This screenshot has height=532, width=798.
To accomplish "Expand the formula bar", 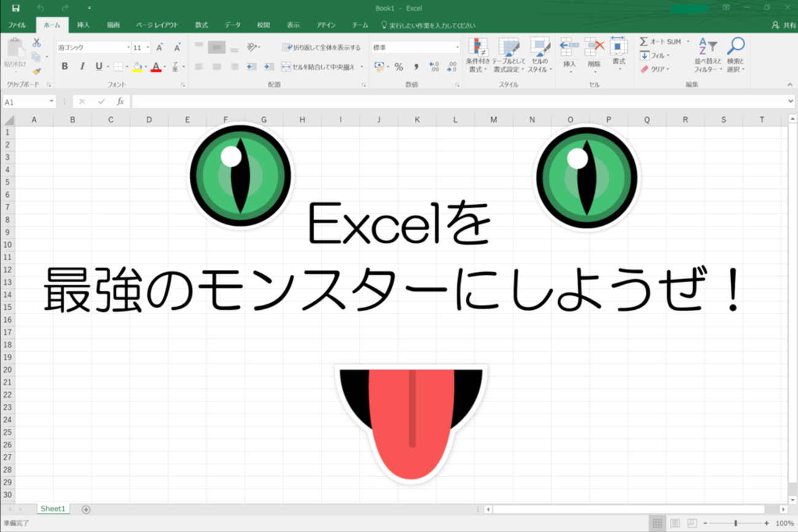I will click(x=791, y=102).
